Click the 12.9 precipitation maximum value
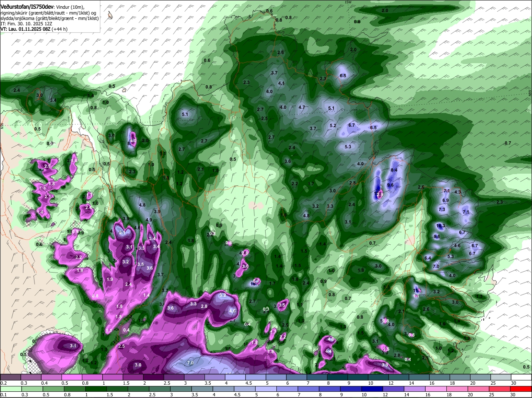This screenshot has width=532, height=398. (379, 194)
